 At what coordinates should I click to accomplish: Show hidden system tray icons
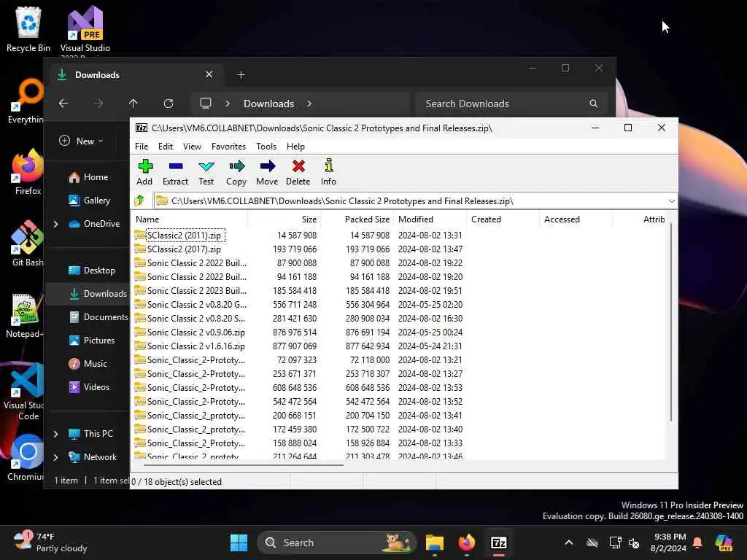(x=569, y=542)
